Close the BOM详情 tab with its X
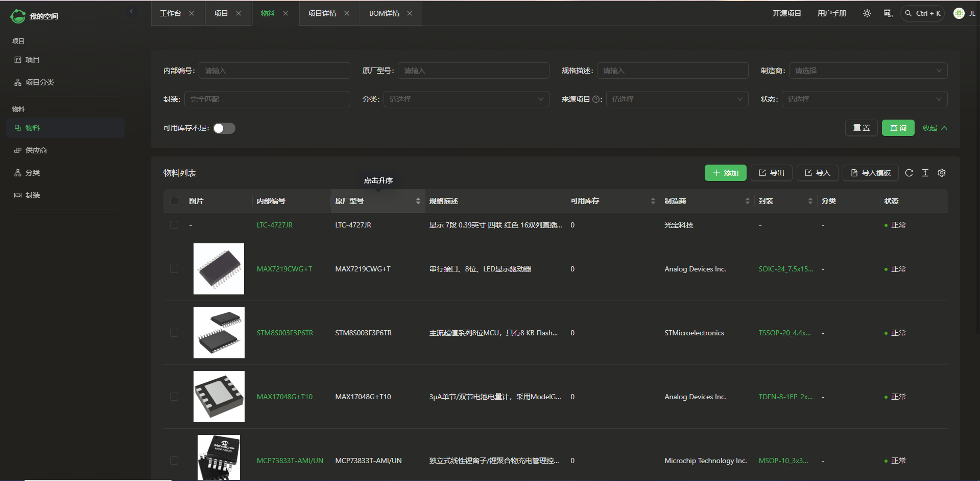This screenshot has height=481, width=980. [x=410, y=13]
